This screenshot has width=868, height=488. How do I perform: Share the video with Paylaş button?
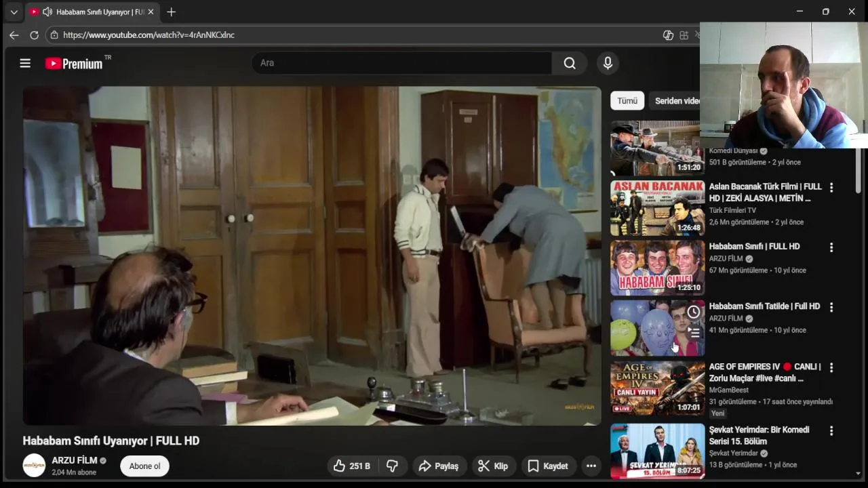coord(439,466)
